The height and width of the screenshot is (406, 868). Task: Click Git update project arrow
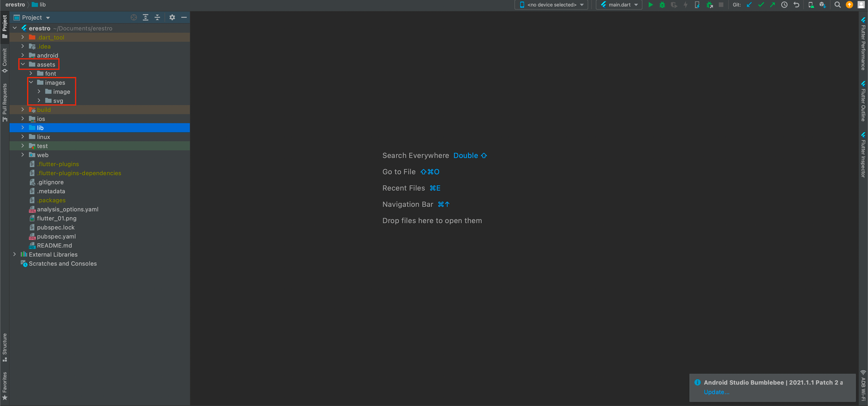[x=749, y=5]
